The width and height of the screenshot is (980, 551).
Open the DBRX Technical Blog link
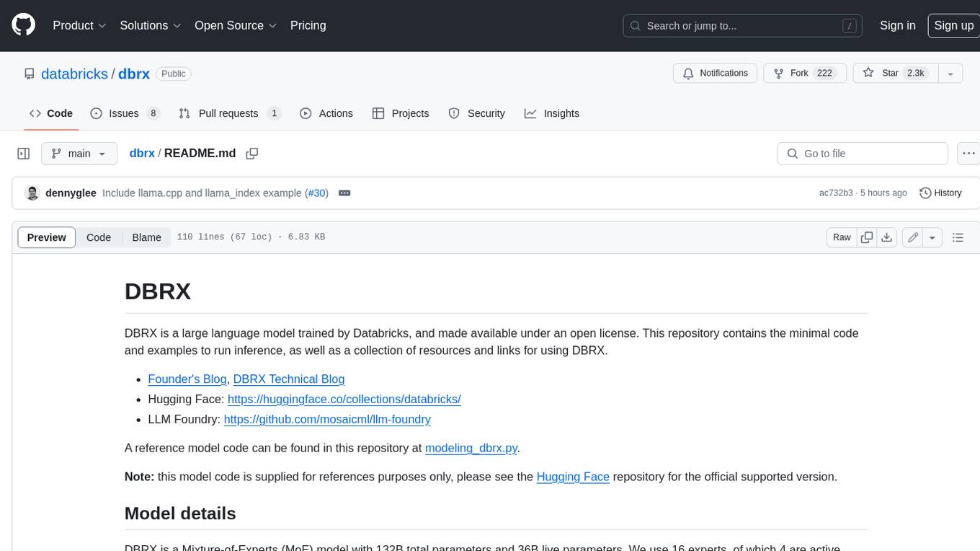[289, 379]
